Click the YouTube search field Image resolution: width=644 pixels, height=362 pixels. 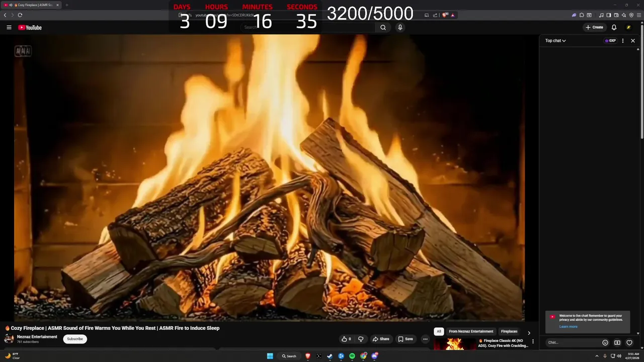click(308, 28)
